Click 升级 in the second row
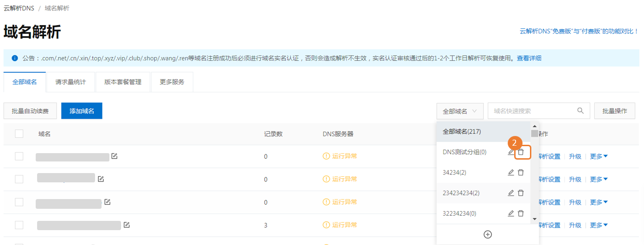This screenshot has height=245, width=644. 575,179
